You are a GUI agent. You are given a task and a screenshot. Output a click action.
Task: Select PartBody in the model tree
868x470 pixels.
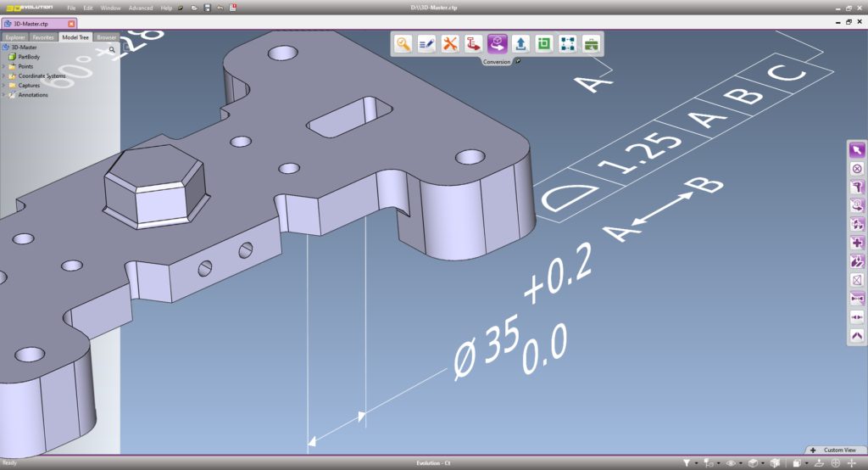tap(30, 57)
